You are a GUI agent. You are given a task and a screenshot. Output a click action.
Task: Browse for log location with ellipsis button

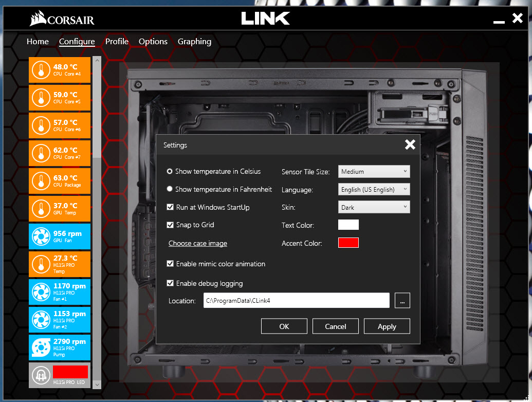(x=402, y=300)
